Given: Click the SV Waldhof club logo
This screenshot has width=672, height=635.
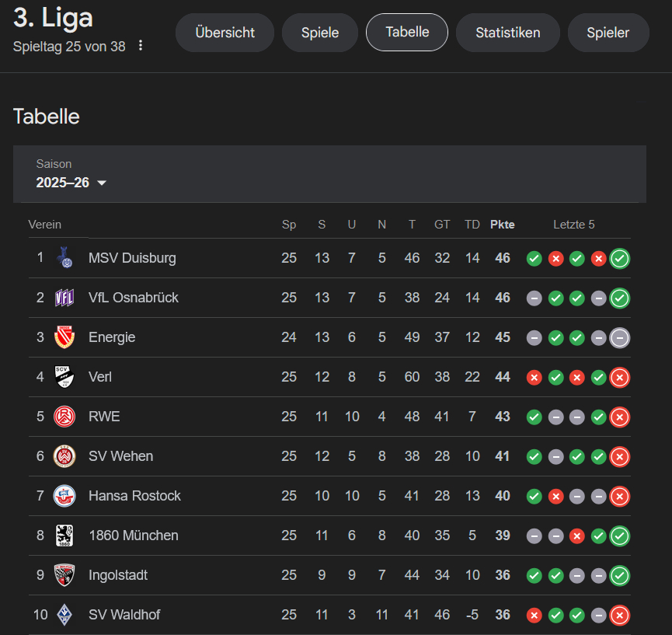Looking at the screenshot, I should pyautogui.click(x=64, y=615).
